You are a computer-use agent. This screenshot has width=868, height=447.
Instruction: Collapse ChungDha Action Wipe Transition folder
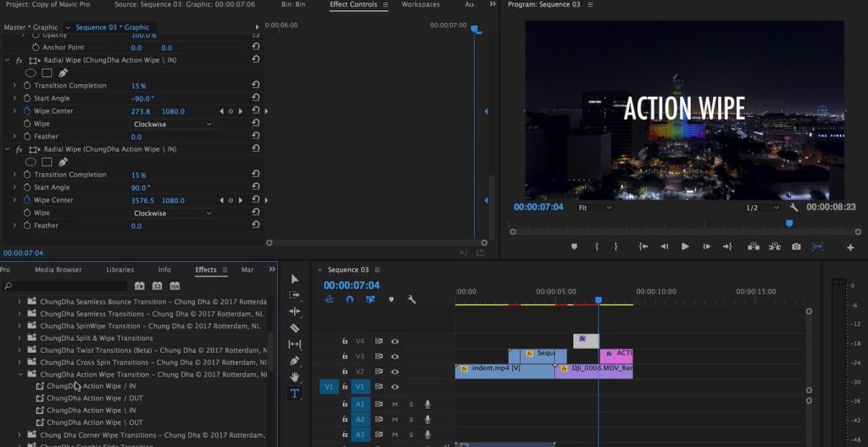pos(20,374)
